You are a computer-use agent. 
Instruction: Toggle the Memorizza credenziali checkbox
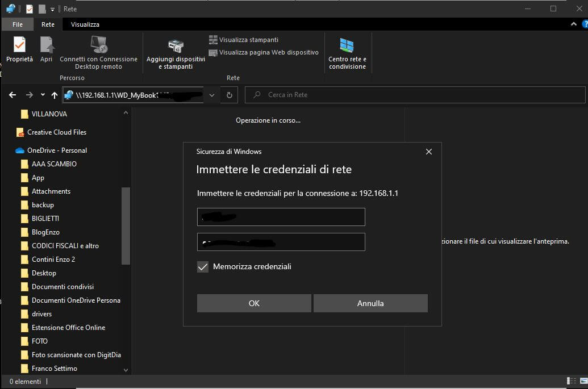[x=203, y=266]
